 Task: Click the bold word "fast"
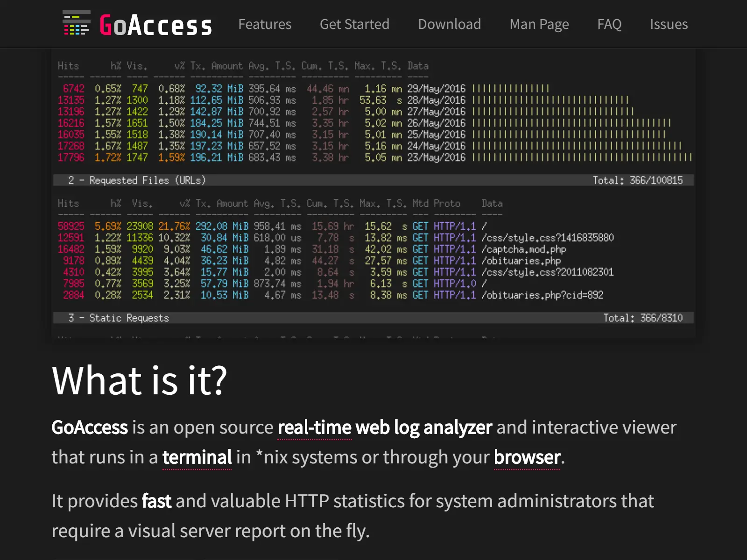pos(157,501)
